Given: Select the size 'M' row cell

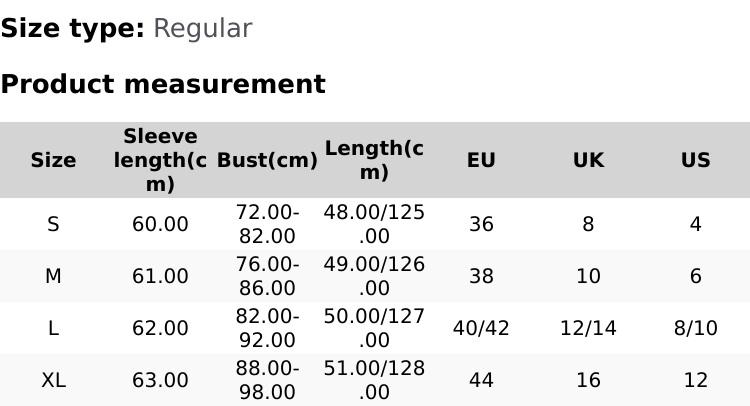Looking at the screenshot, I should (x=53, y=276).
